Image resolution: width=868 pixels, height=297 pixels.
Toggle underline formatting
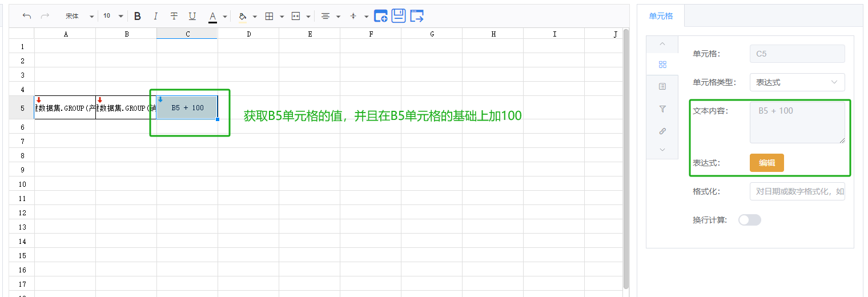pos(192,16)
